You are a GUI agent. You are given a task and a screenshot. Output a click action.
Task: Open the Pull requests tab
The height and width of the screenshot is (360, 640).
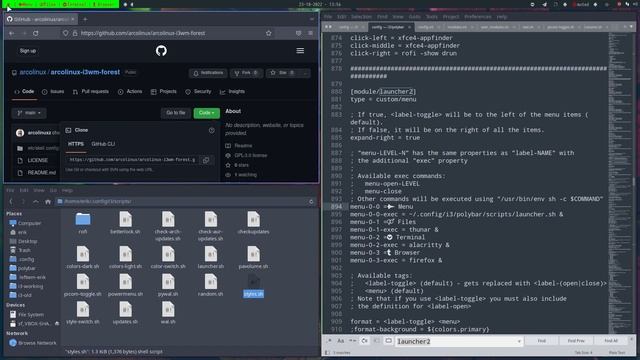click(91, 92)
